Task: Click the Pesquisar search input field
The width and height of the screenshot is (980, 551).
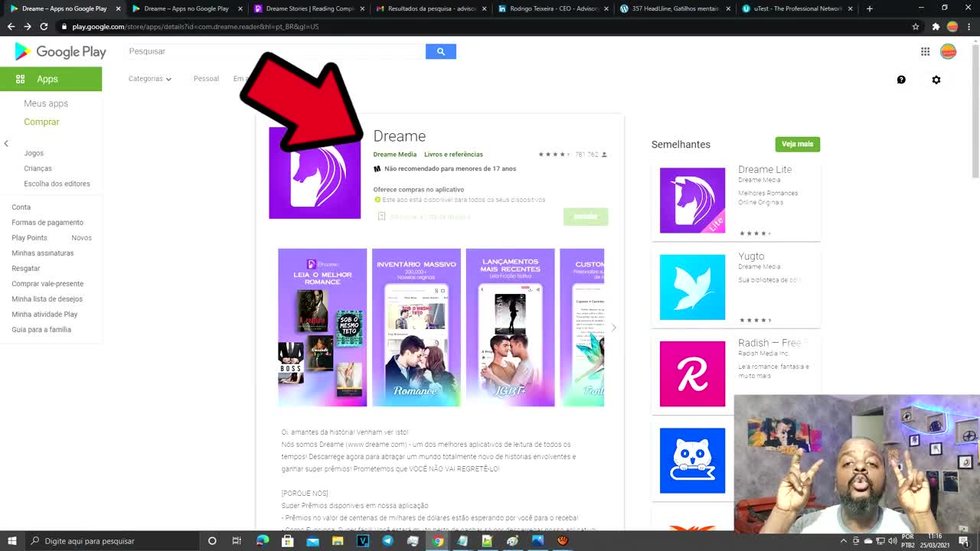Action: [x=275, y=51]
